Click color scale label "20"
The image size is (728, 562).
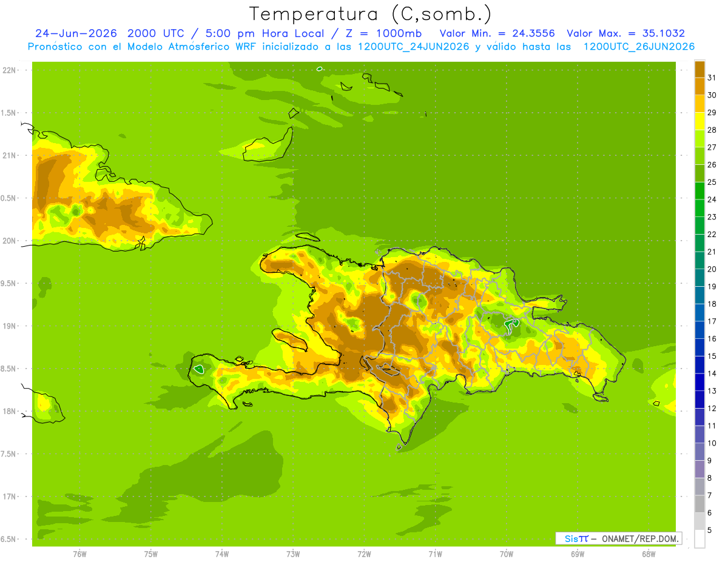(712, 269)
